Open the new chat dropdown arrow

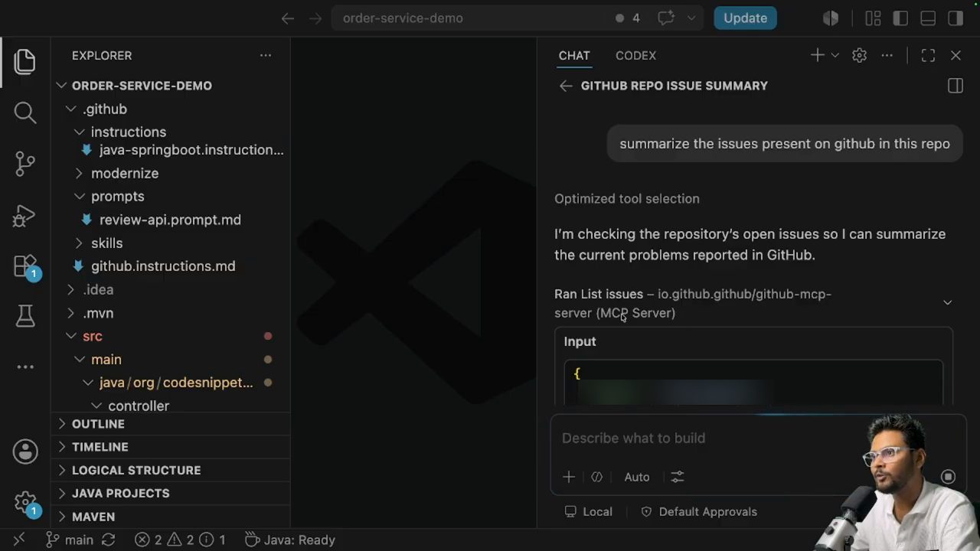(x=835, y=55)
